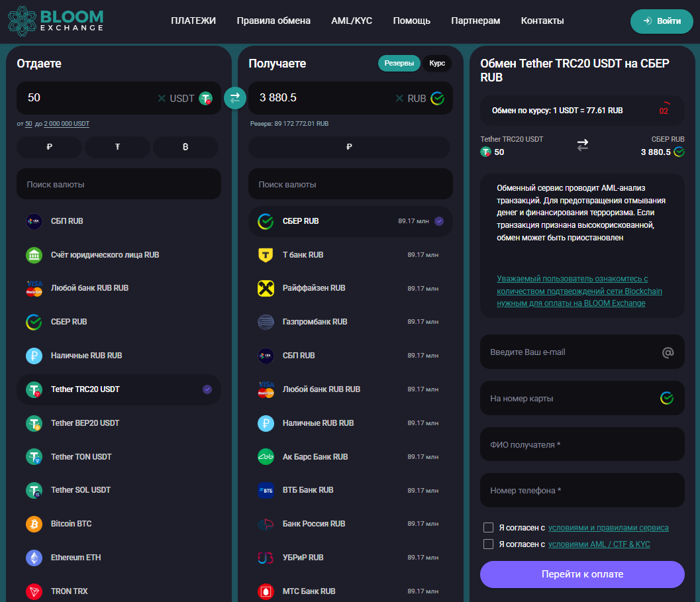This screenshot has width=700, height=602.
Task: Clear the RUB amount with the X icon
Action: click(x=399, y=98)
